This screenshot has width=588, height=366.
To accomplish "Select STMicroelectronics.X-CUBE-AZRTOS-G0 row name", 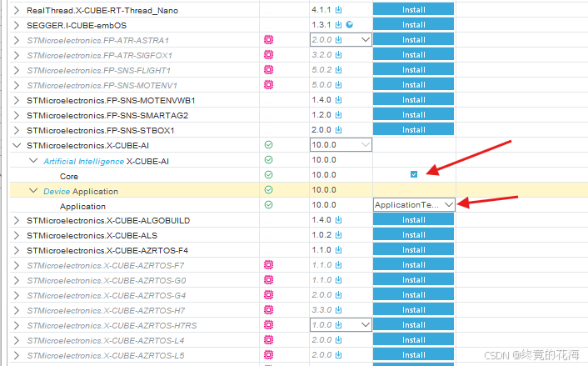I will tap(107, 280).
